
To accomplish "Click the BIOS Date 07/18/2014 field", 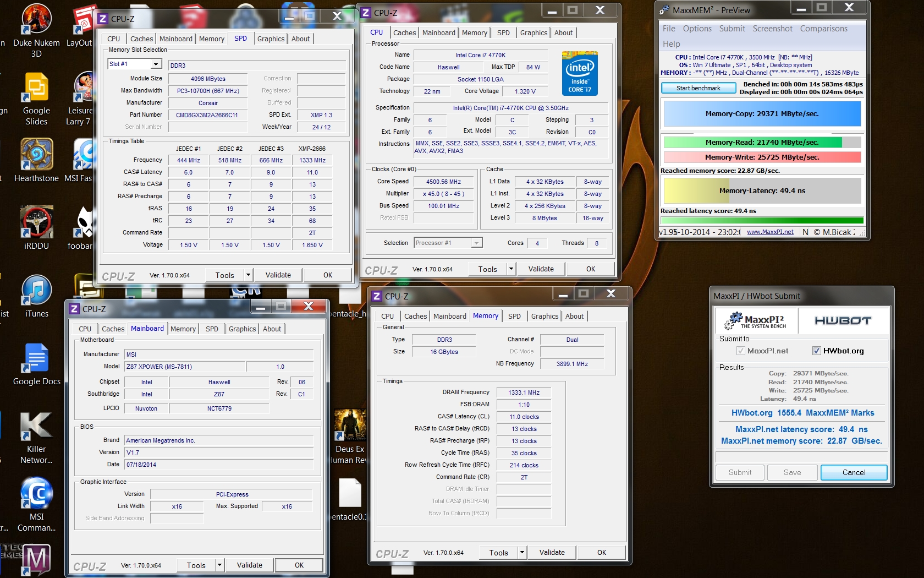I will 219,465.
